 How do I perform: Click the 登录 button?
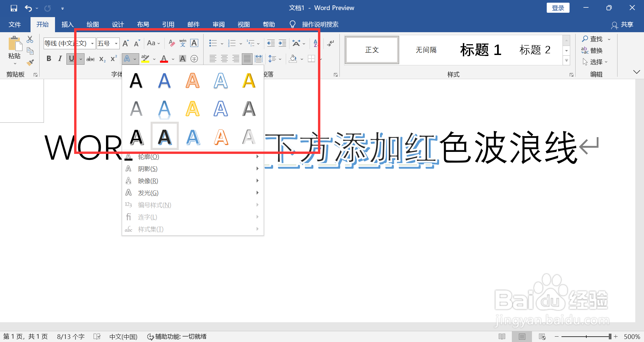pos(558,8)
